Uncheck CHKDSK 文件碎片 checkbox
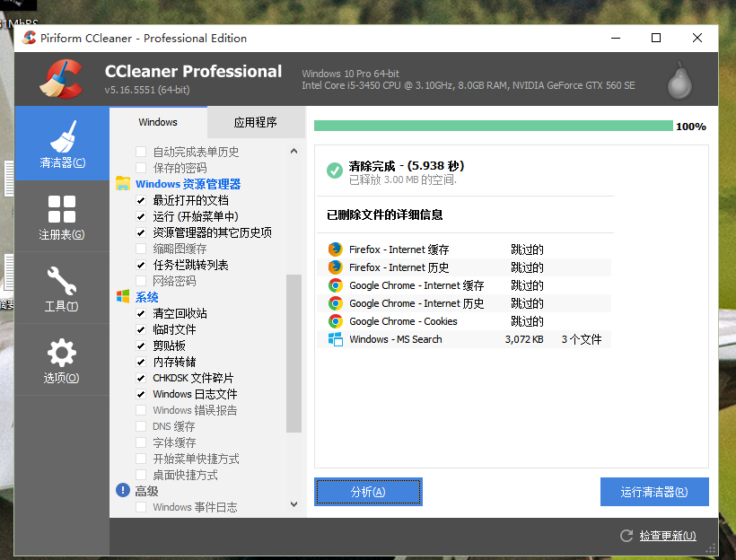 (x=141, y=378)
